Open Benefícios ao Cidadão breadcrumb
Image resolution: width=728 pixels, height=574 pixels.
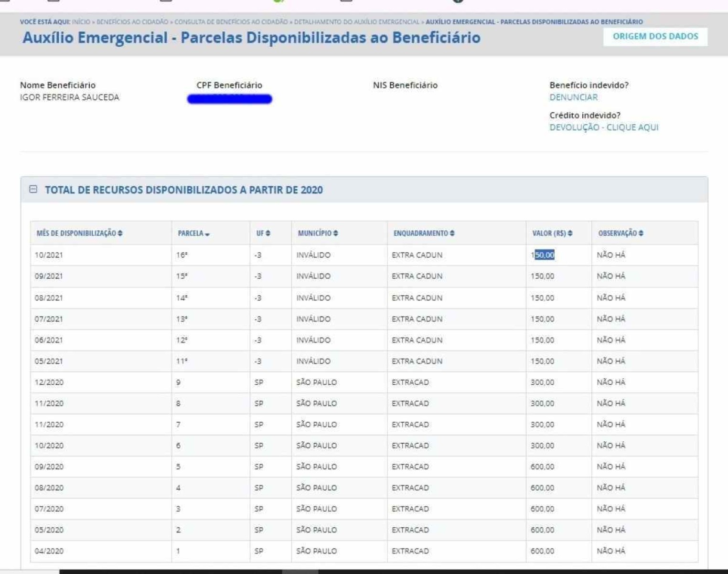pos(132,22)
